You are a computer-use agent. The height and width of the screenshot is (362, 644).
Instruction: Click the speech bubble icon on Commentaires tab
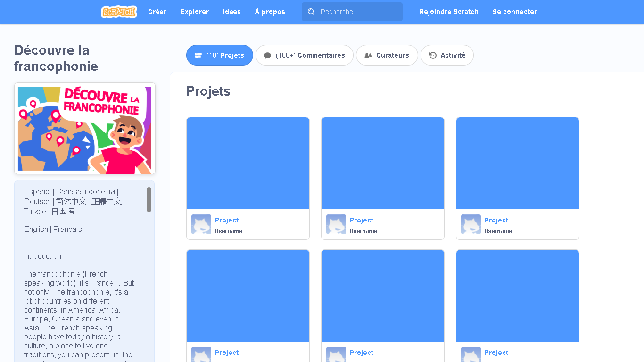267,55
